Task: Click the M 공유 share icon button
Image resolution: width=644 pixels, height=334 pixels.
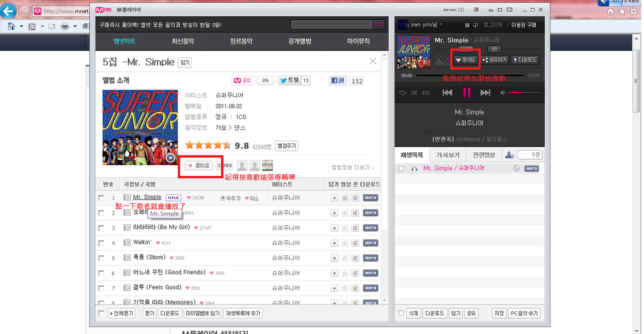Action: [242, 81]
